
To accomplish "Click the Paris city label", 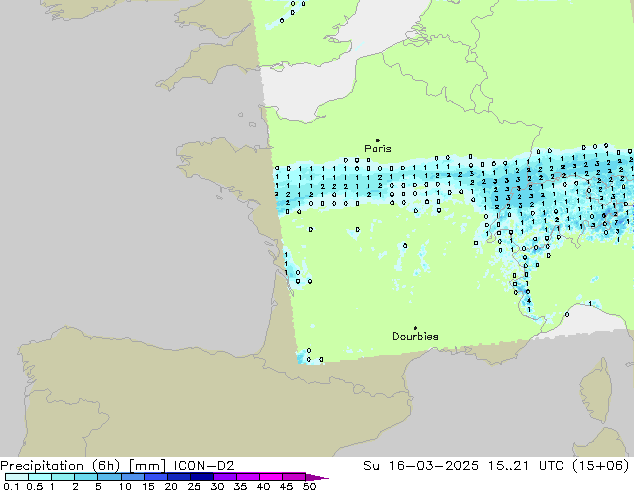I will [378, 149].
